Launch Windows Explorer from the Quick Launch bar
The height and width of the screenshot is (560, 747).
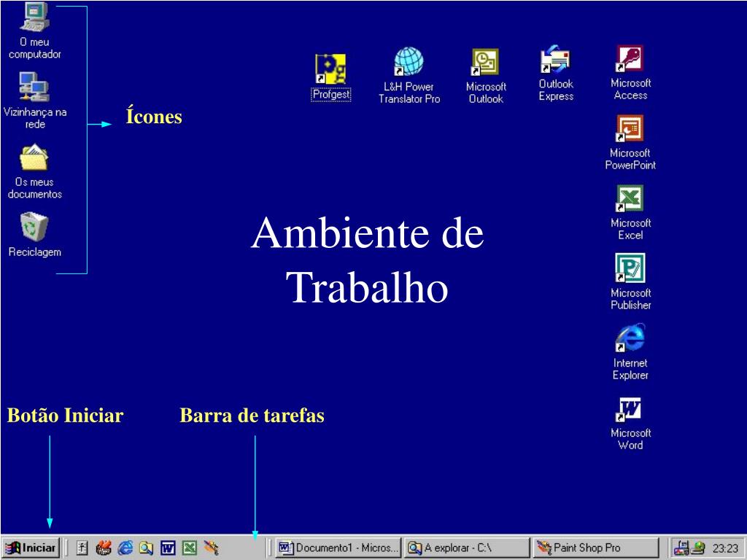tap(146, 548)
